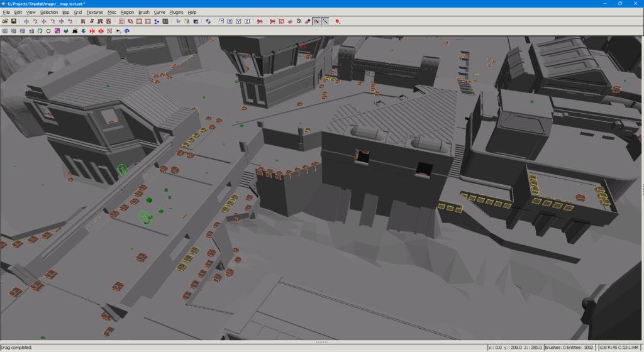Click the 'G:8 R:45 C:13 L:MR' status field
Viewport: 644px width, 352px height.
tap(619, 348)
